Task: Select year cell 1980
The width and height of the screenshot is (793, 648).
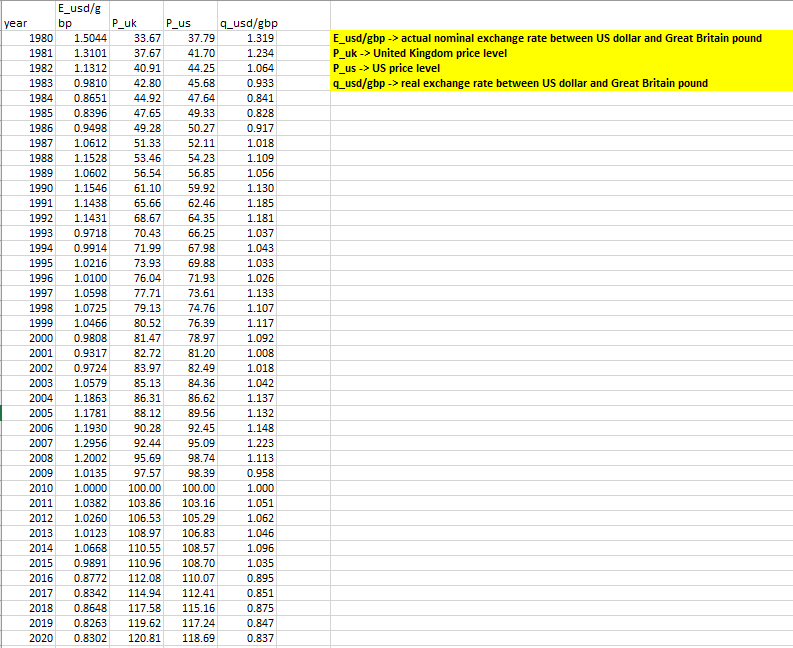Action: [28, 38]
